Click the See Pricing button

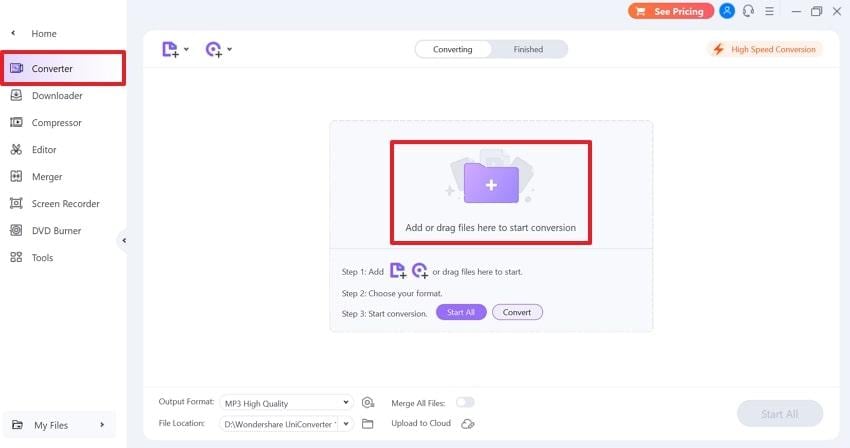[x=671, y=11]
